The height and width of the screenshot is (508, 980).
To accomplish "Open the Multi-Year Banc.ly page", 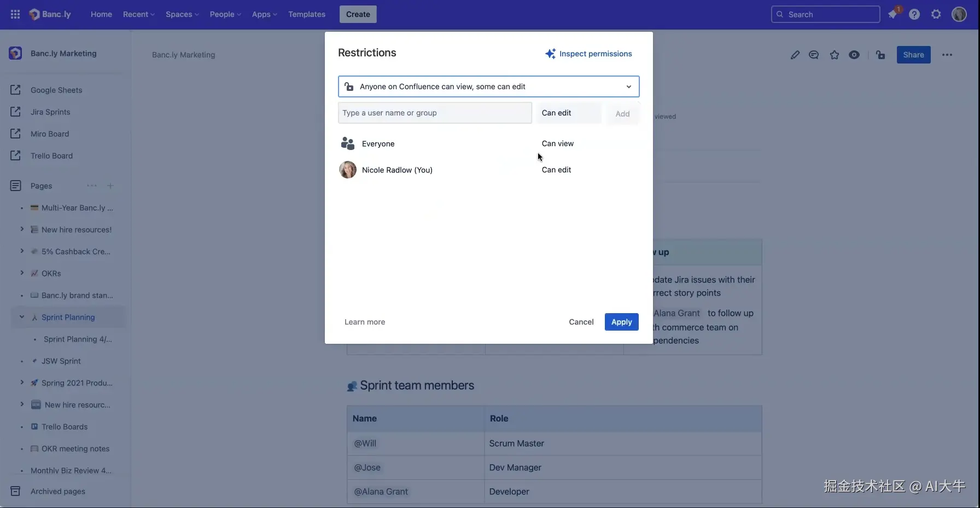I will (78, 207).
